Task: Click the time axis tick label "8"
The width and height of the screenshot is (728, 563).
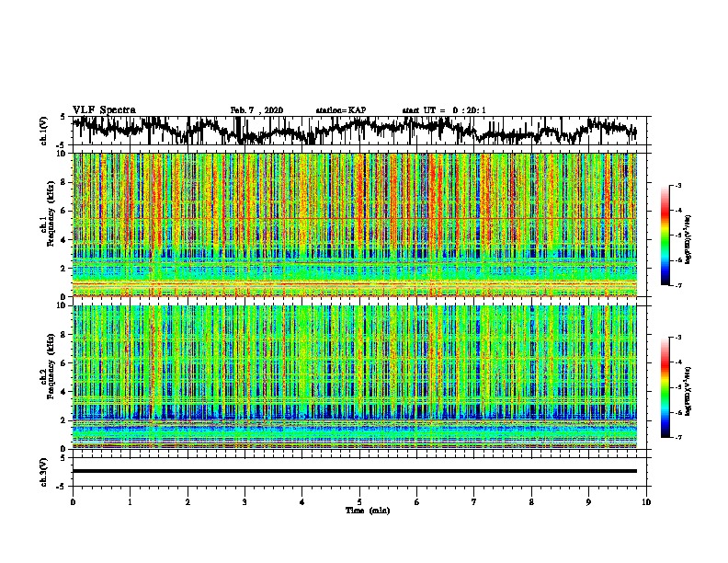Action: pos(531,501)
